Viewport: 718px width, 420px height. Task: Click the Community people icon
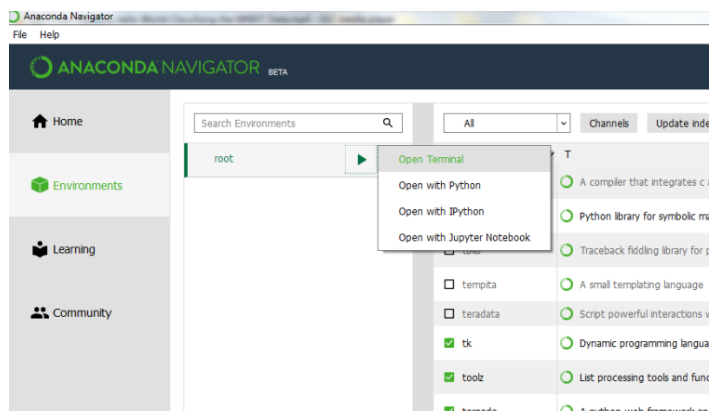(40, 313)
